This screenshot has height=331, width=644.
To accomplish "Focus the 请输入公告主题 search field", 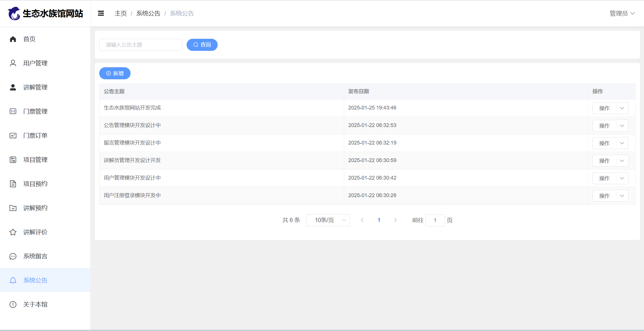I will point(141,45).
